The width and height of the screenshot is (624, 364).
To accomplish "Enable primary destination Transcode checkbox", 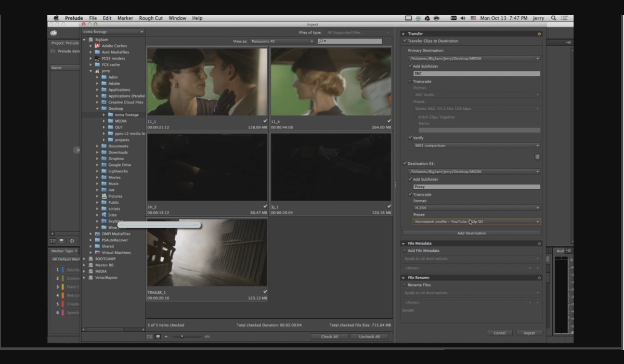I will pyautogui.click(x=410, y=81).
